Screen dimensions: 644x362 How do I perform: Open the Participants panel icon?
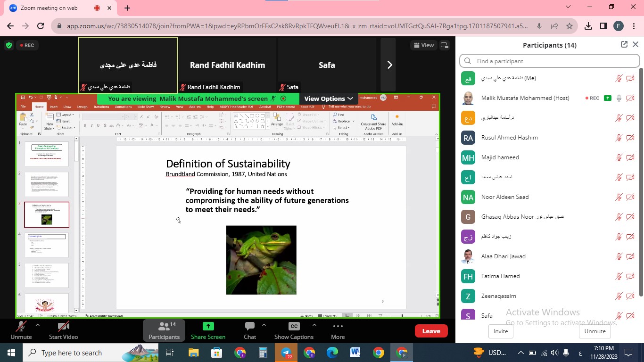tap(164, 327)
